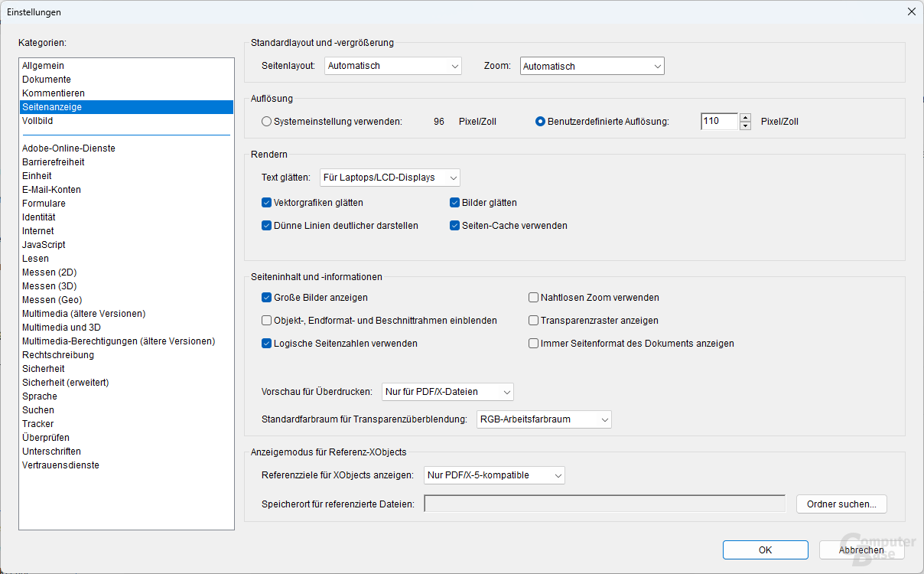
Task: Enable Immer Seitenformat des Dokuments anzeigen
Action: (534, 344)
